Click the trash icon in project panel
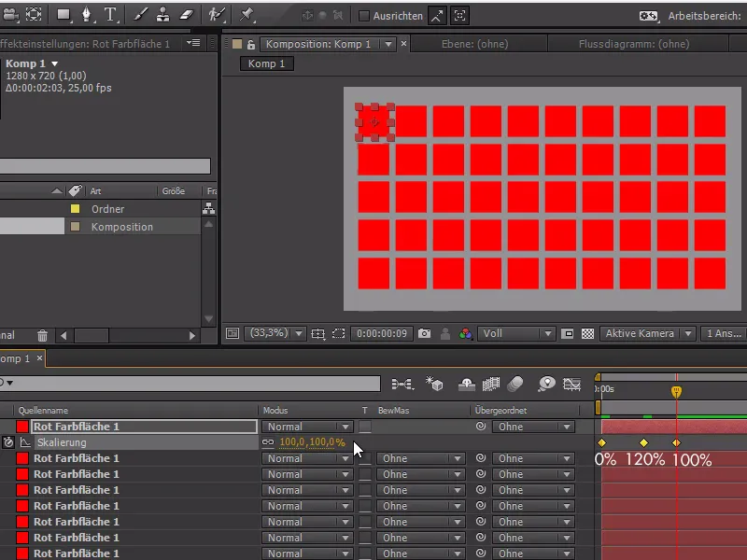747x560 pixels. tap(42, 335)
